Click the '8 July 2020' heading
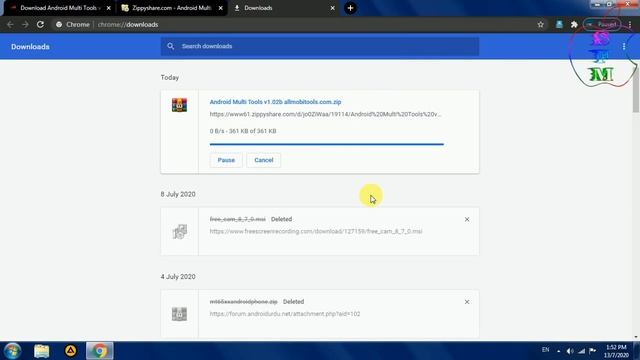The width and height of the screenshot is (640, 360). [x=178, y=194]
